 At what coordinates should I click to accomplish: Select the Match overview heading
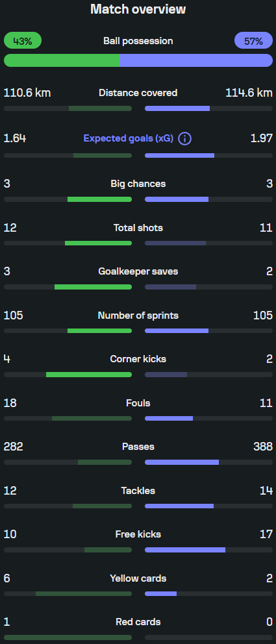[138, 9]
